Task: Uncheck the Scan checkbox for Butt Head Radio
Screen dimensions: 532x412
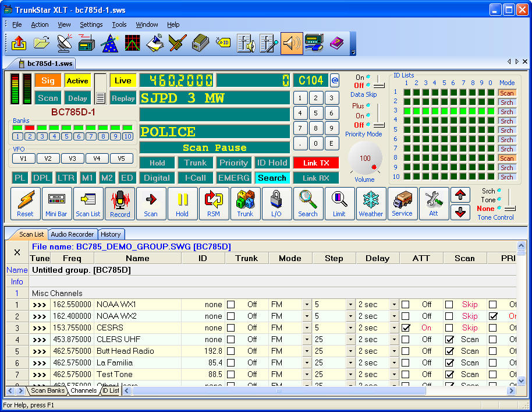Action: click(x=449, y=351)
